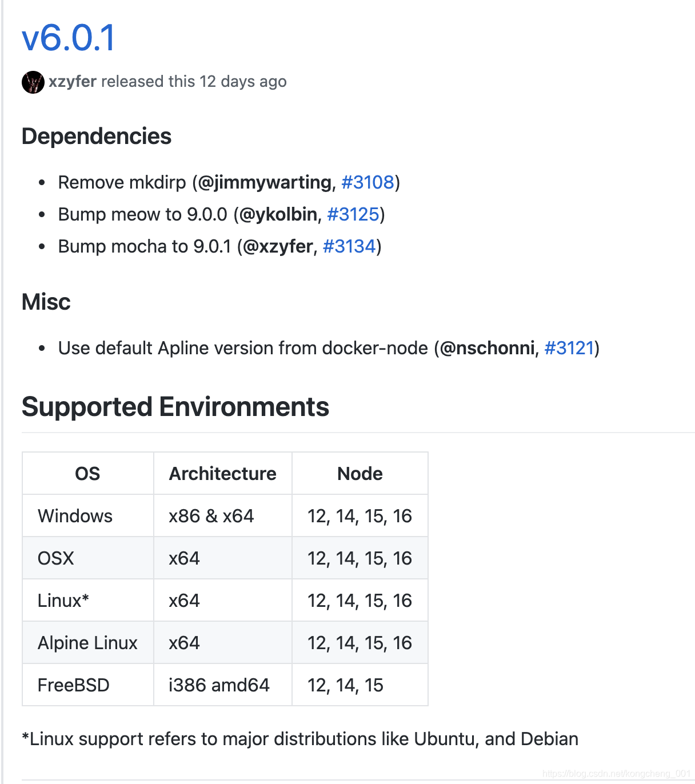695x784 pixels.
Task: Select the FreeBSD table cell
Action: click(88, 685)
